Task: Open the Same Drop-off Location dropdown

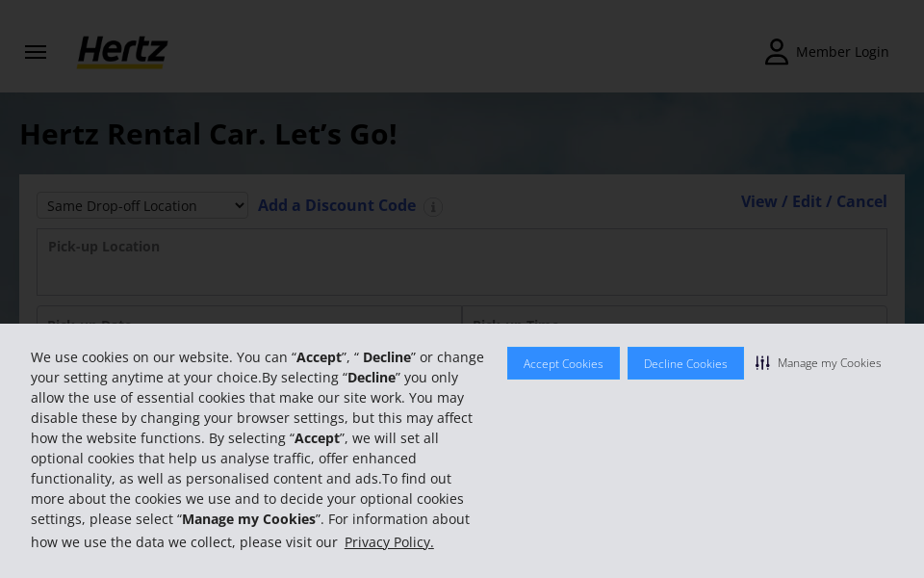Action: pyautogui.click(x=141, y=205)
